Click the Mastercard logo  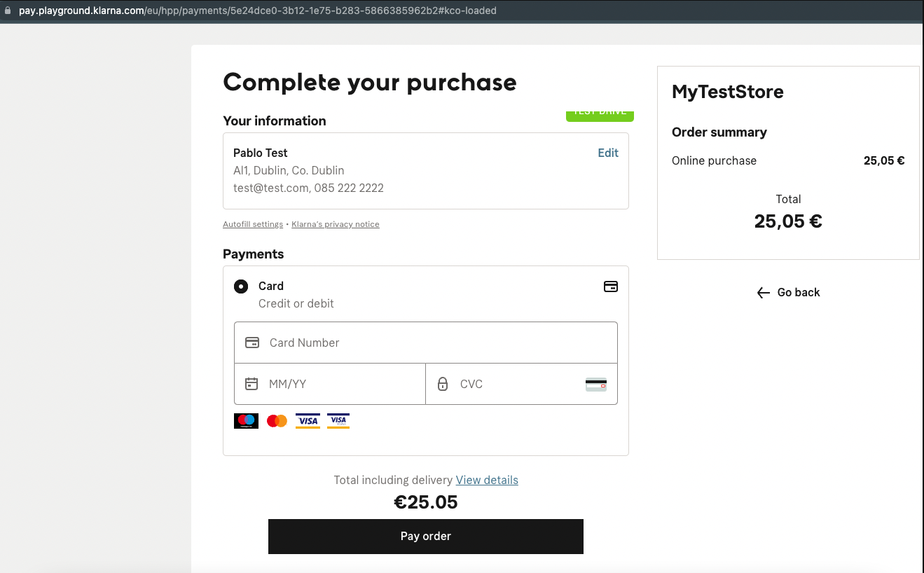coord(277,421)
